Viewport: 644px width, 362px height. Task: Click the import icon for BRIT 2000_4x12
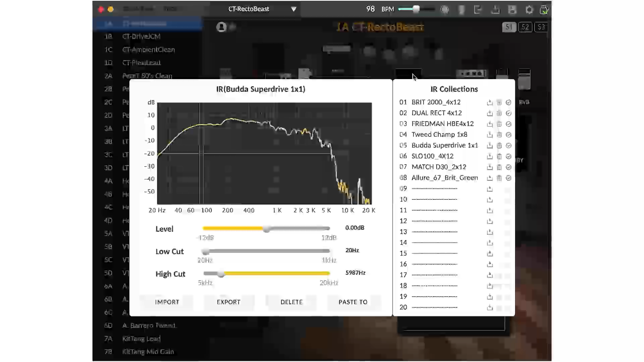pos(490,103)
